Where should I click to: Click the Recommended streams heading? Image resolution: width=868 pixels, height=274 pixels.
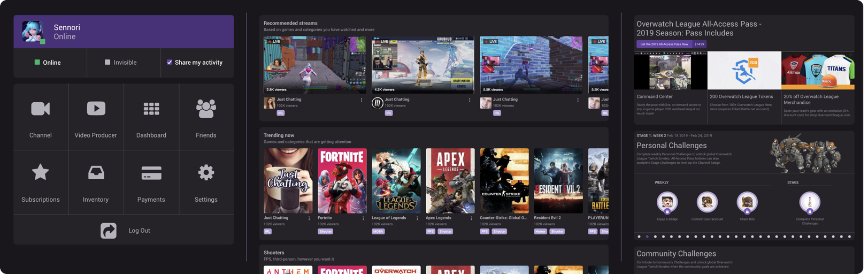pyautogui.click(x=290, y=23)
